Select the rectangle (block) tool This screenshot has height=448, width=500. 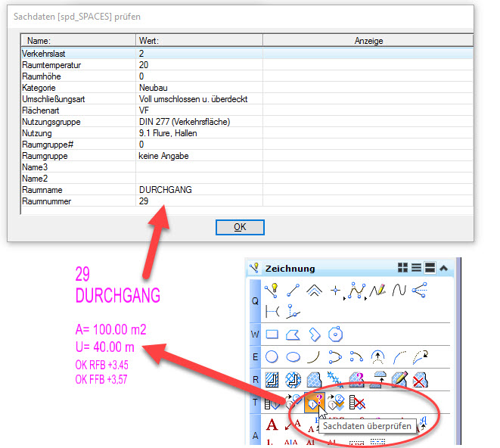tap(272, 334)
